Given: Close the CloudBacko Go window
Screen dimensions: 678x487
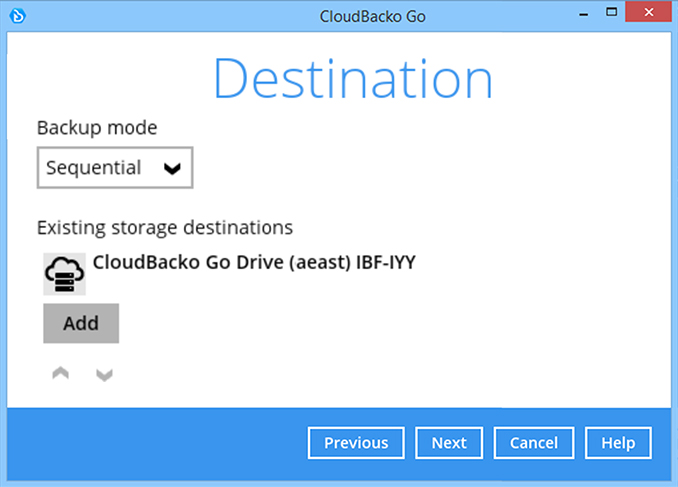Looking at the screenshot, I should click(x=649, y=12).
